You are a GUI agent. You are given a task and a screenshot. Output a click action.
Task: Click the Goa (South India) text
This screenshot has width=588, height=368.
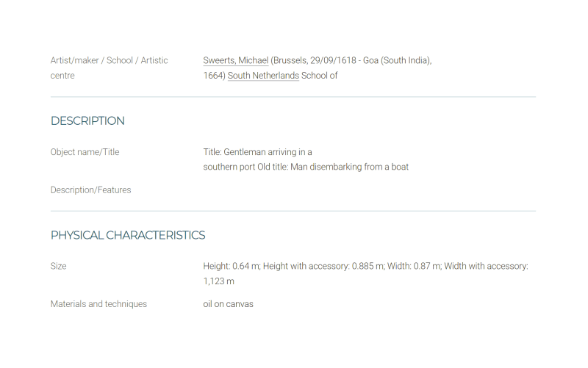[397, 60]
